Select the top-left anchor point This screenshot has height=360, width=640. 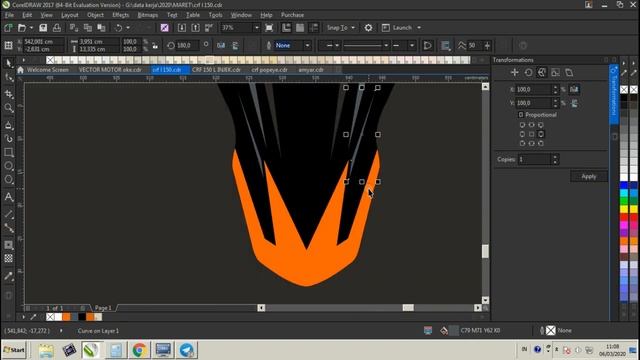tap(522, 125)
